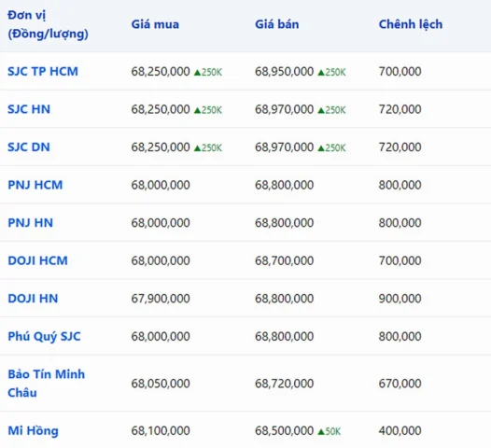Viewport: 491px width, 448px height.
Task: Select PNJ HN buy price 68,000,000
Action: pyautogui.click(x=161, y=223)
